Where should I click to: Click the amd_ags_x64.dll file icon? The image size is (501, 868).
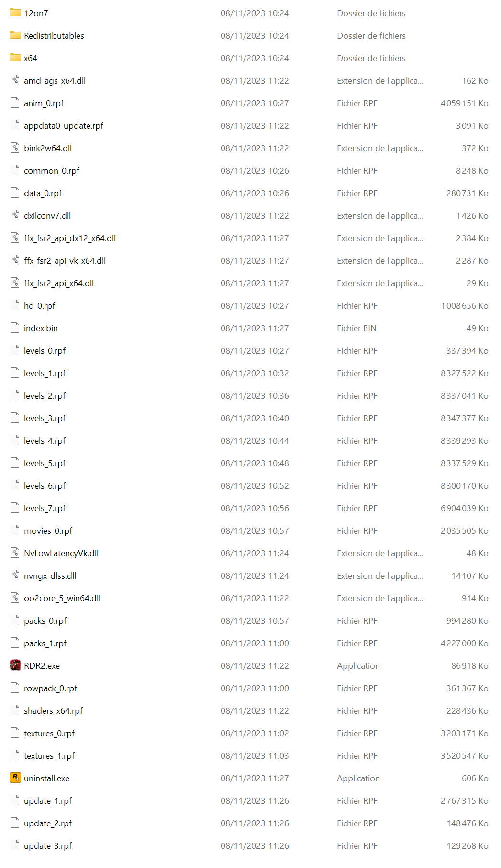point(15,80)
